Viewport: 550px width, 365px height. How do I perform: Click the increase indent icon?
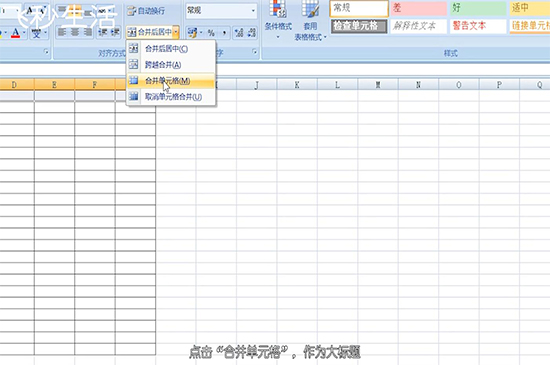pyautogui.click(x=115, y=33)
